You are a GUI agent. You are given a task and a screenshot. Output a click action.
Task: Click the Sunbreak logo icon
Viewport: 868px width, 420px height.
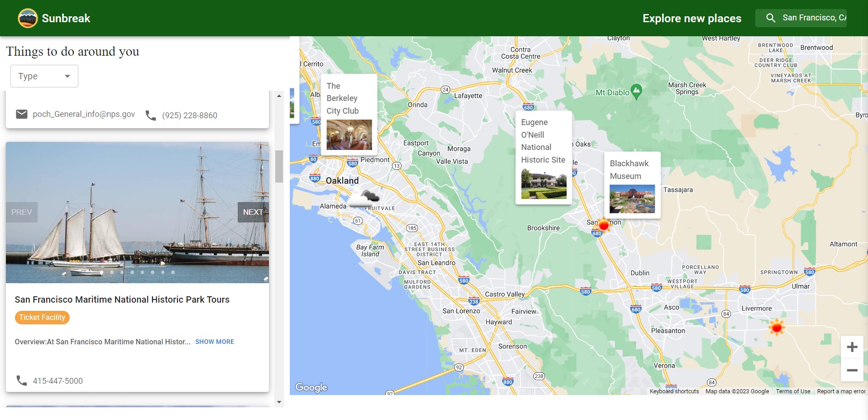pyautogui.click(x=28, y=18)
